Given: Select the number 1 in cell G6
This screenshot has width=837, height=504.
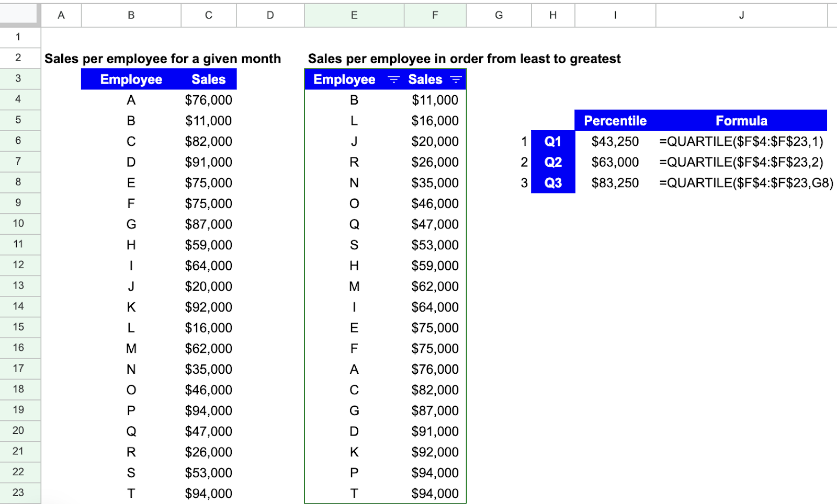Looking at the screenshot, I should (524, 141).
